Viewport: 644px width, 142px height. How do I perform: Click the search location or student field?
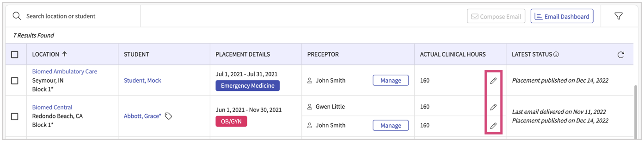pos(75,16)
